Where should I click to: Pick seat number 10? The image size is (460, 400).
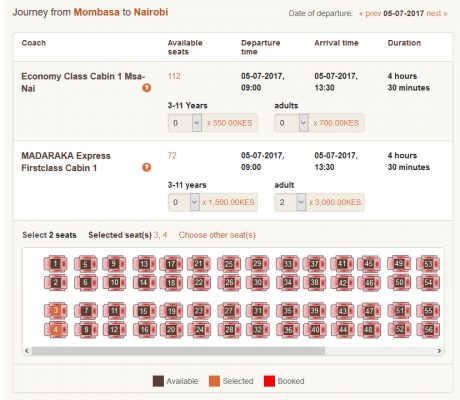point(114,283)
